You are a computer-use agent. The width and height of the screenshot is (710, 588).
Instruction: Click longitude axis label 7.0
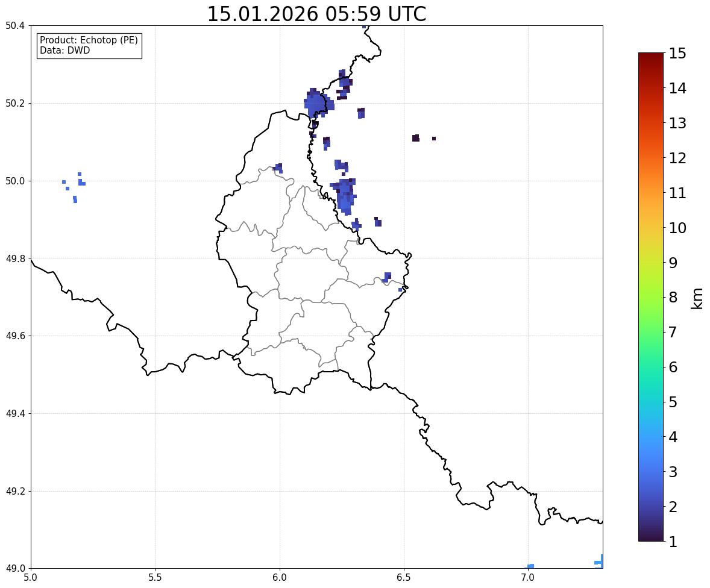click(528, 578)
